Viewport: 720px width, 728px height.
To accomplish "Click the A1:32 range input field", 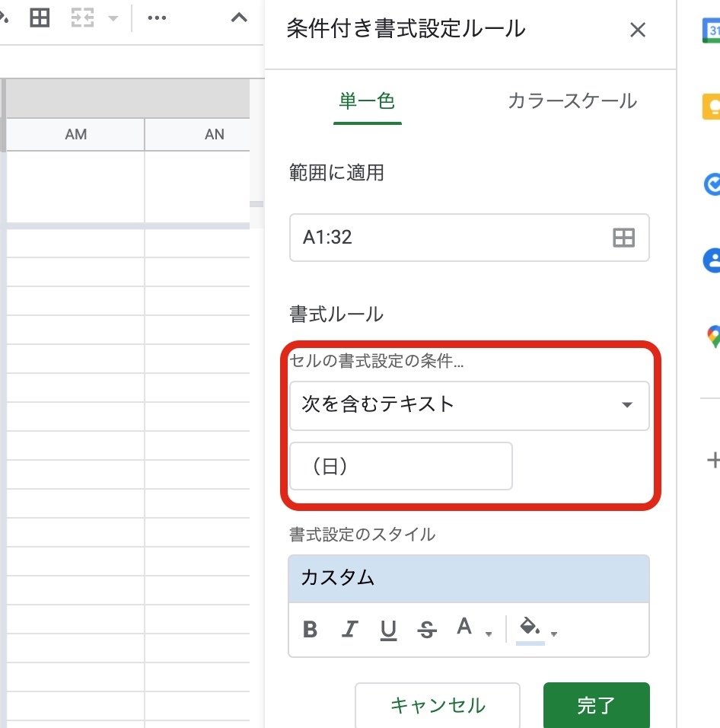I will click(x=469, y=238).
